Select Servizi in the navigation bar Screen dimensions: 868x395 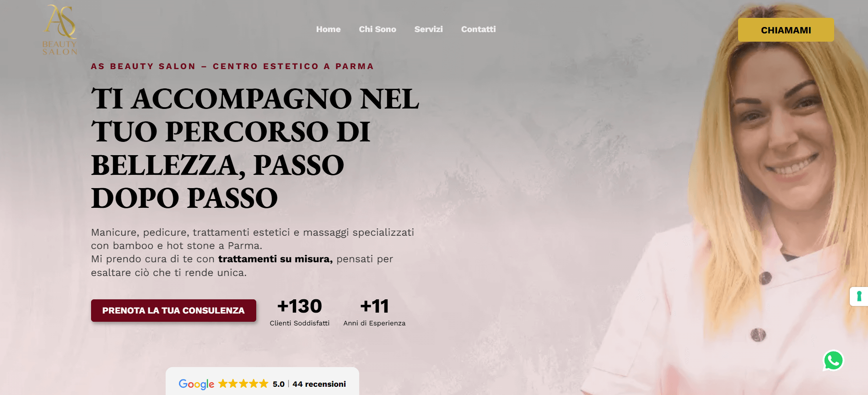pyautogui.click(x=428, y=29)
